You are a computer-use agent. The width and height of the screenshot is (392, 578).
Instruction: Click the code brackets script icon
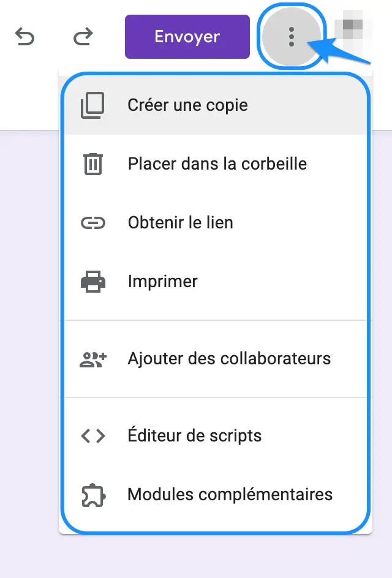93,436
